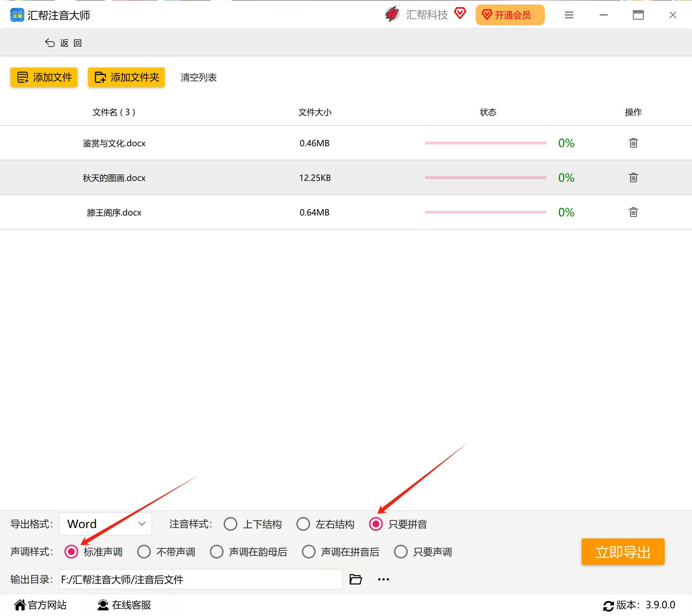Click progress bar of 鉴赏与文化.docx
The height and width of the screenshot is (616, 692).
click(x=486, y=143)
